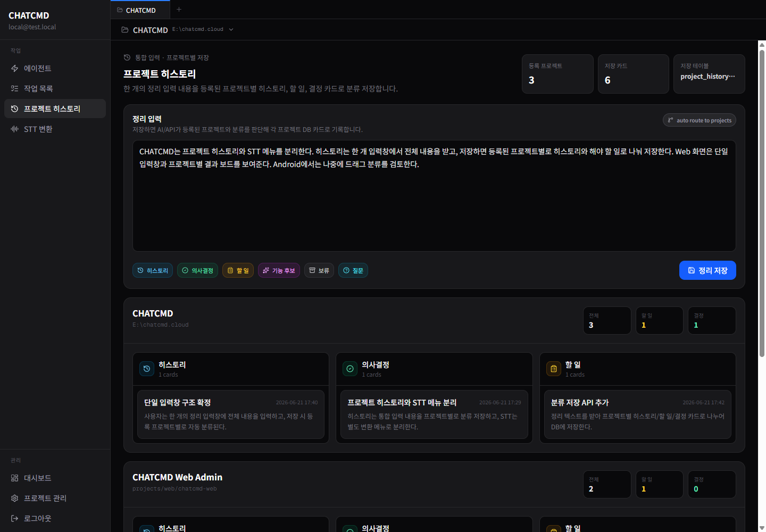Select the 의사결정 category chip
The width and height of the screenshot is (766, 532).
coord(197,270)
